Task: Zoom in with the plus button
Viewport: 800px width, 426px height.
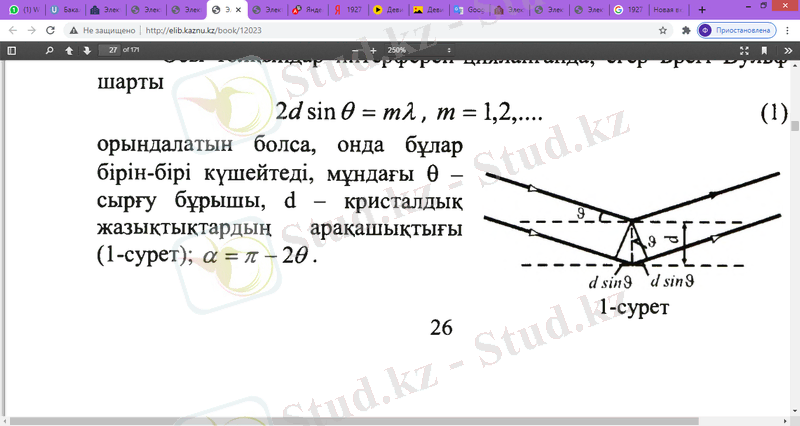Action: pos(373,49)
